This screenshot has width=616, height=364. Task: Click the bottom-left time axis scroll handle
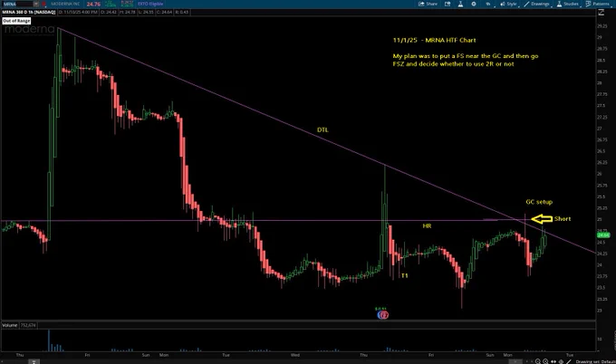[34, 361]
